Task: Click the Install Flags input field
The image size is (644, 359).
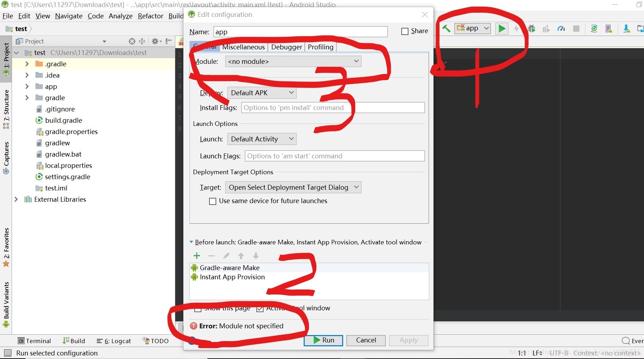Action: (333, 108)
